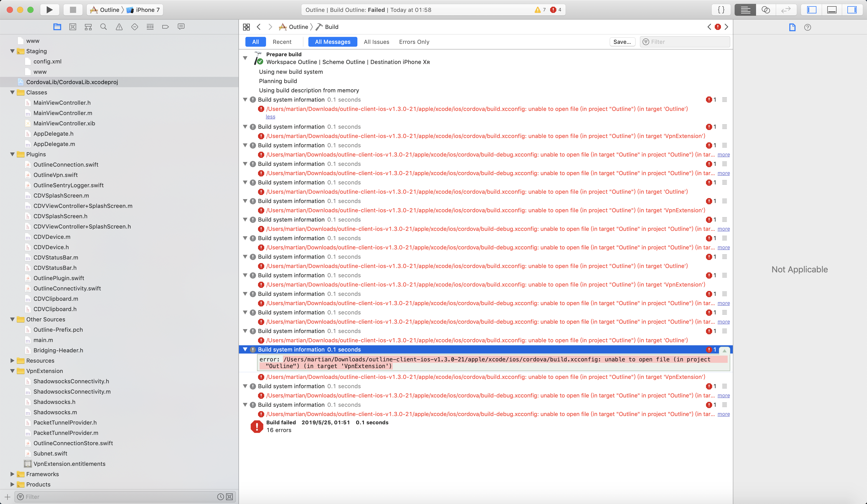This screenshot has height=504, width=867.
Task: Click the code snippets library braces button
Action: (x=721, y=10)
